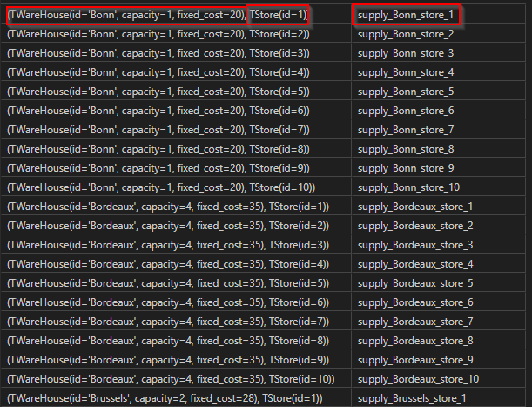Select the supply_Bordeaux_store_7 cell
The height and width of the screenshot is (407, 532).
click(438, 322)
